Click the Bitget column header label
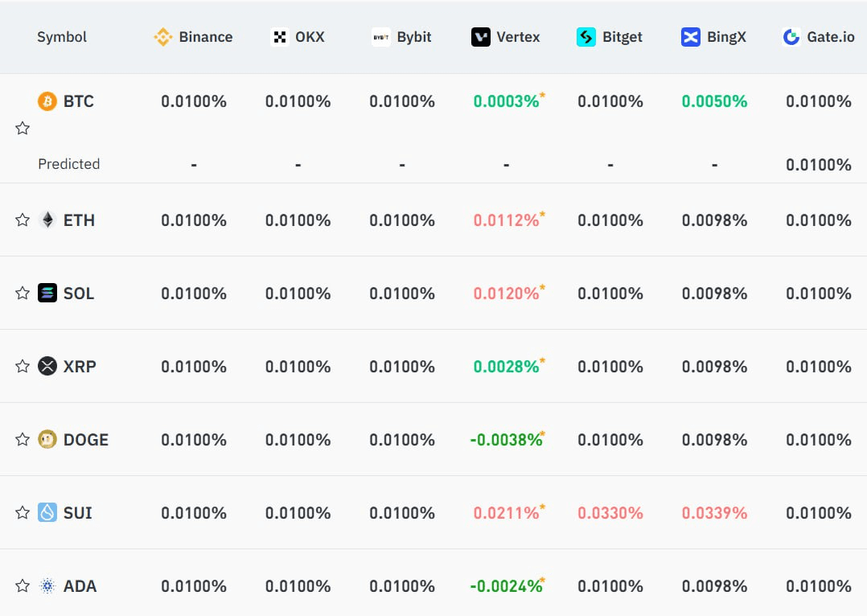 (622, 37)
